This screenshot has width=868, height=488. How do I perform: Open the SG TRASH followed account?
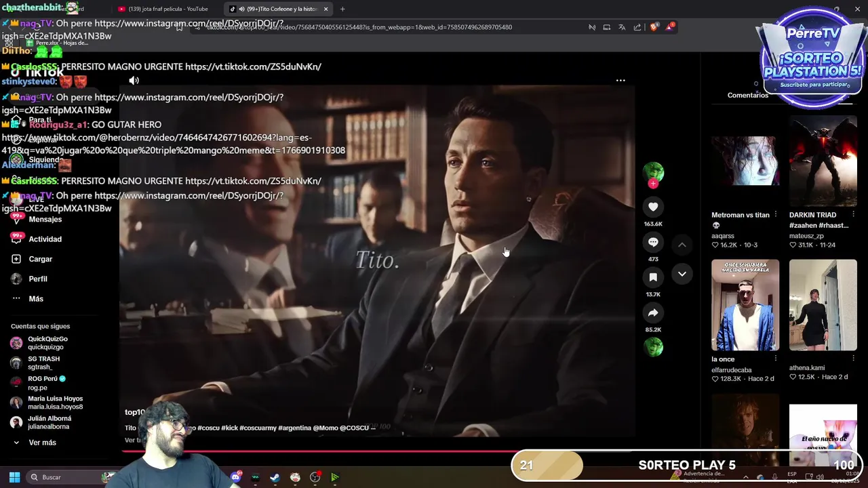click(x=43, y=363)
